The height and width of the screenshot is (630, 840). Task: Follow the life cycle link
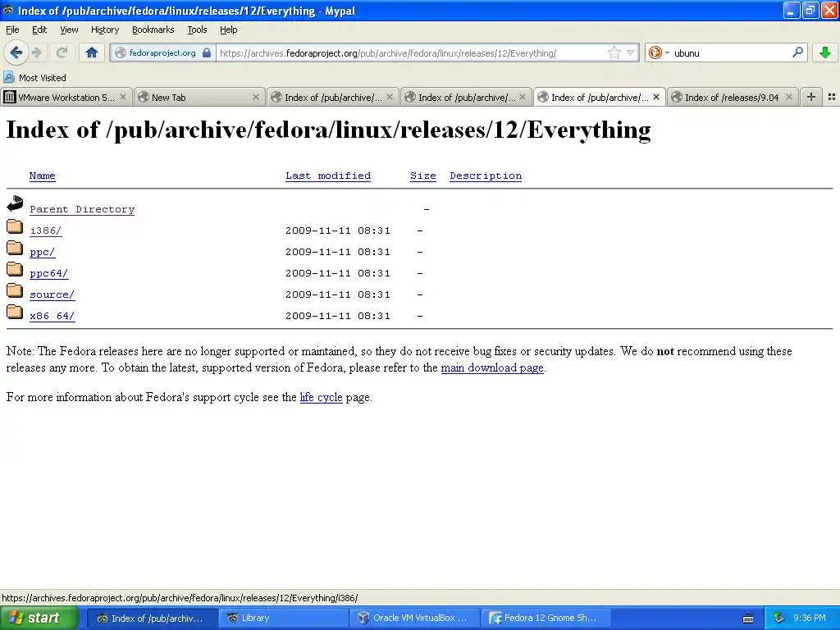pyautogui.click(x=321, y=398)
